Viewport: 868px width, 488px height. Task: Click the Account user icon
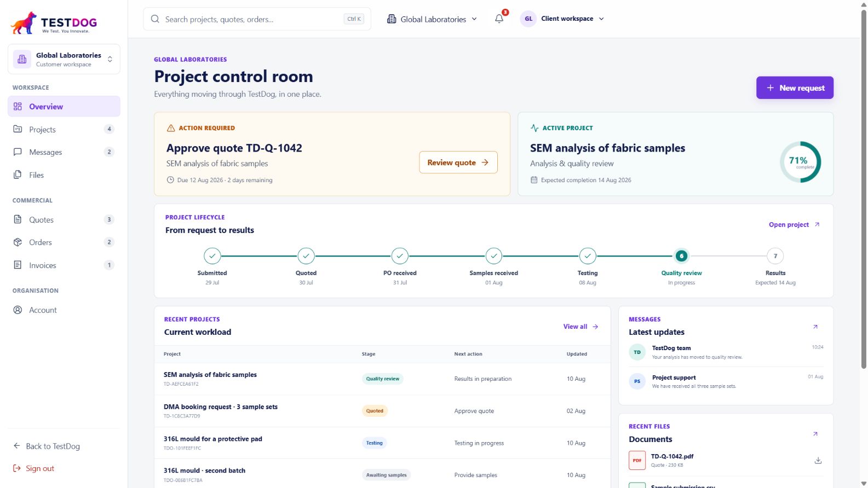(x=18, y=310)
